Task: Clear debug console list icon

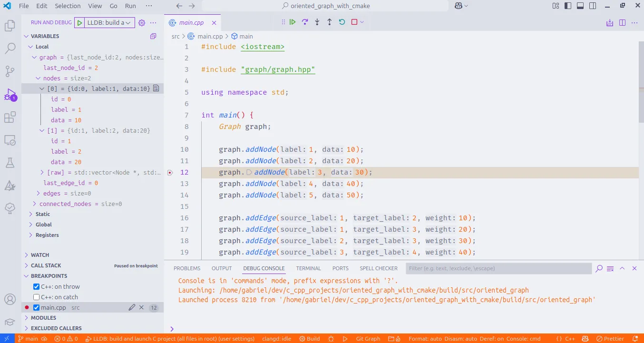Action: coord(610,268)
